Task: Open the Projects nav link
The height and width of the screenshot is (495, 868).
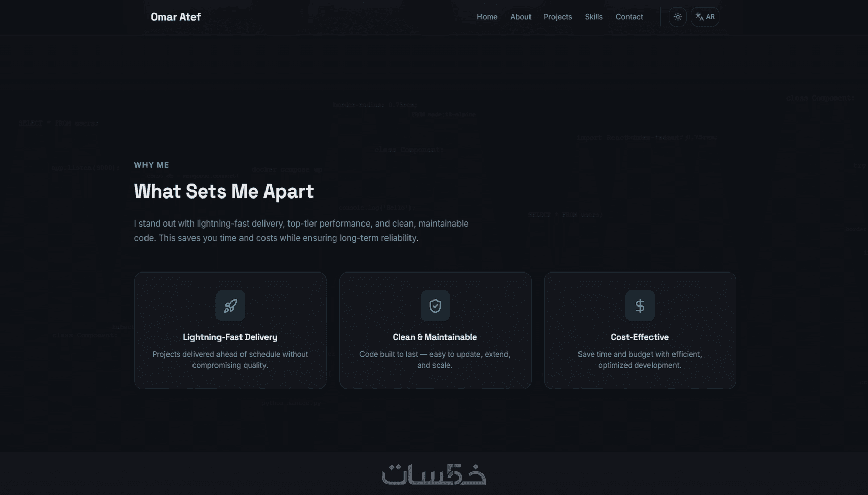Action: 558,17
